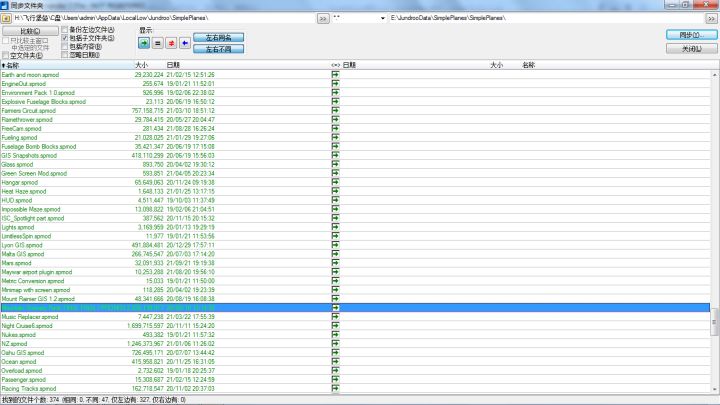Select Green Screen Mod.spmod file
The image size is (720, 405).
pyautogui.click(x=34, y=174)
